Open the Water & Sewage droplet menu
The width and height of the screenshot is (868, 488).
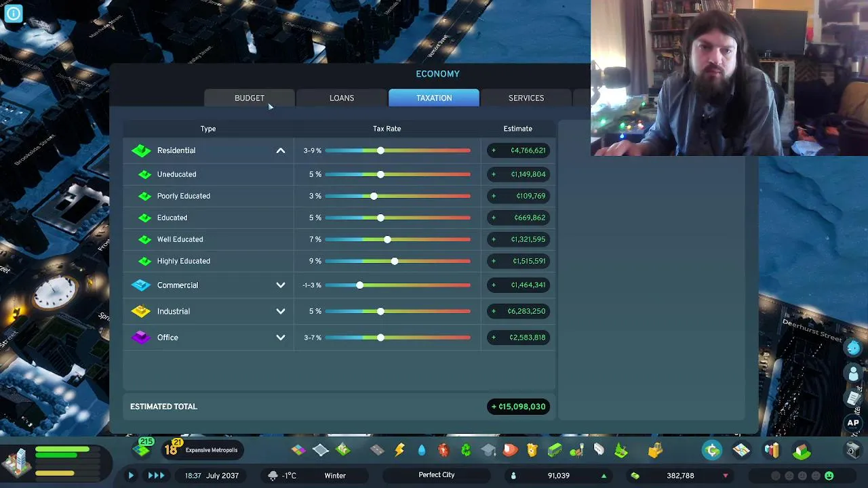point(422,450)
